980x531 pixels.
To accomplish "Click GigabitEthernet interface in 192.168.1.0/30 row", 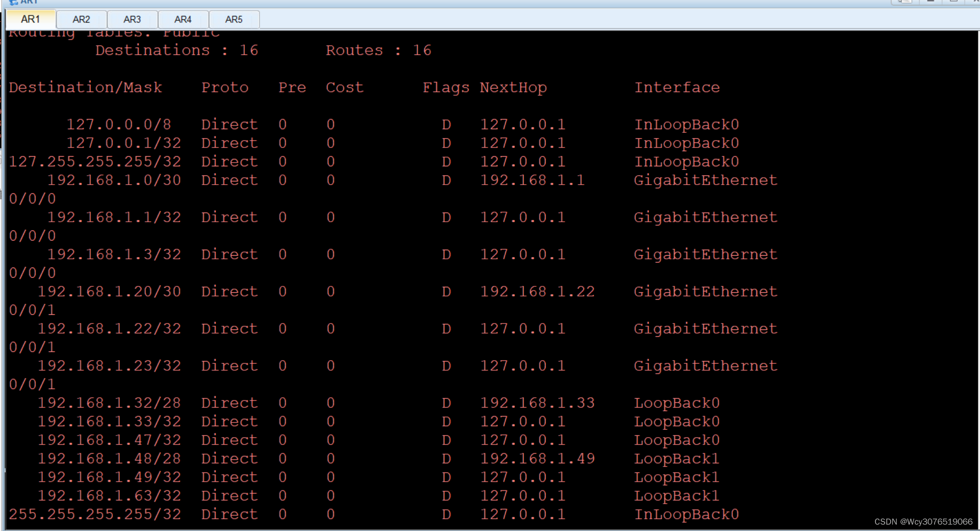I will pyautogui.click(x=706, y=181).
